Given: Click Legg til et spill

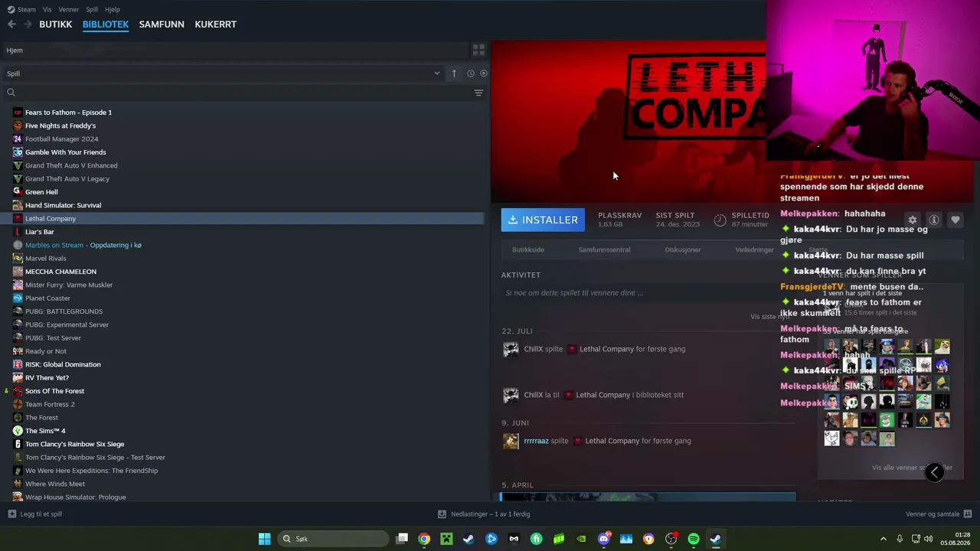Looking at the screenshot, I should [x=41, y=514].
